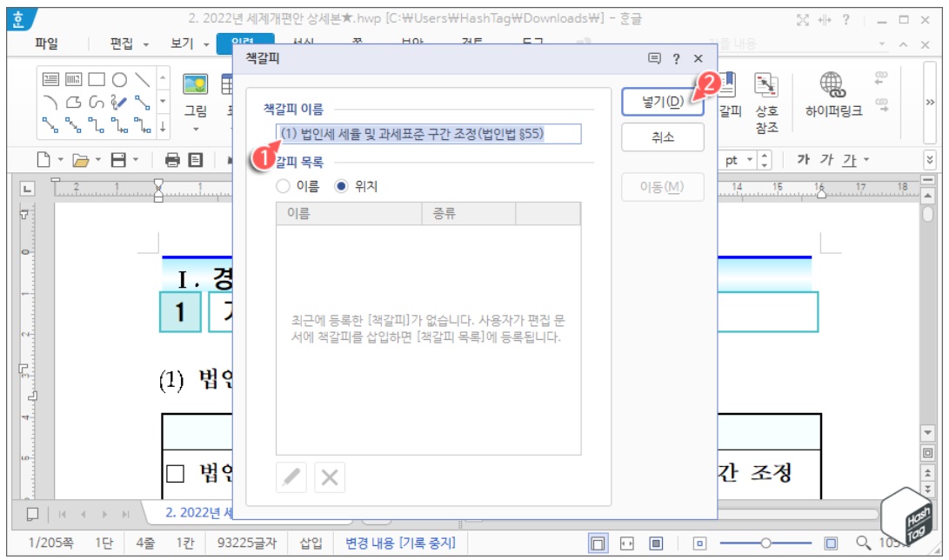Image resolution: width=949 pixels, height=560 pixels.
Task: Click the zoom slider handle in status bar
Action: (x=765, y=543)
